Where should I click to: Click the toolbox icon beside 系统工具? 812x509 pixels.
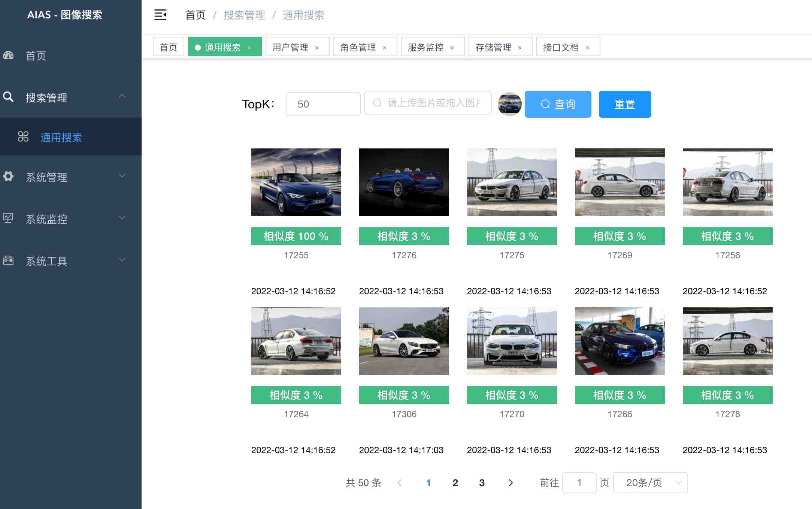8,260
